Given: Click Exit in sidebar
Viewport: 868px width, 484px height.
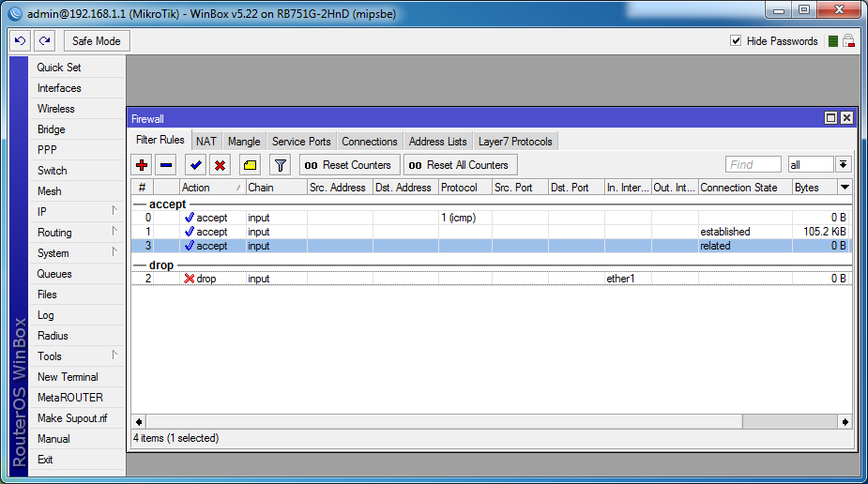Looking at the screenshot, I should point(45,459).
